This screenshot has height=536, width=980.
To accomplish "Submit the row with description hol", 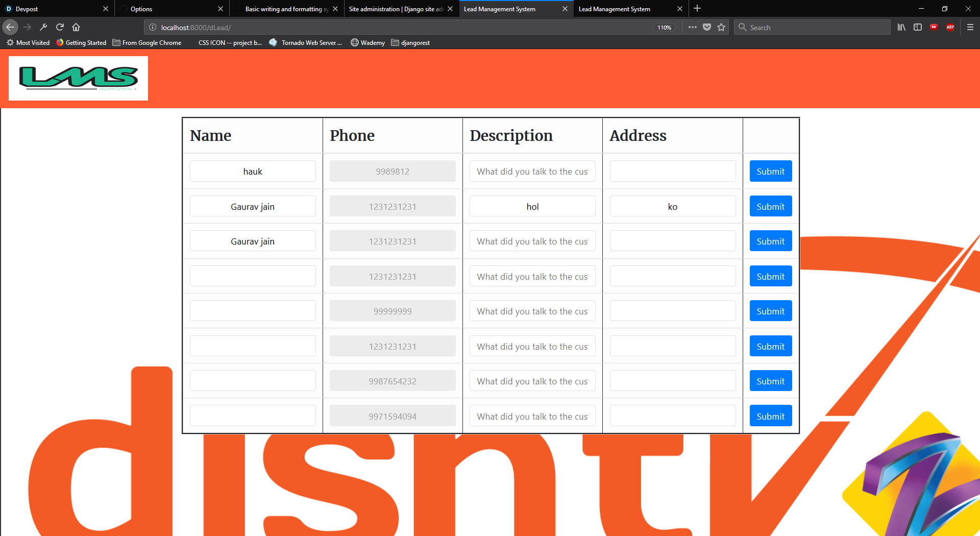I will click(x=771, y=206).
